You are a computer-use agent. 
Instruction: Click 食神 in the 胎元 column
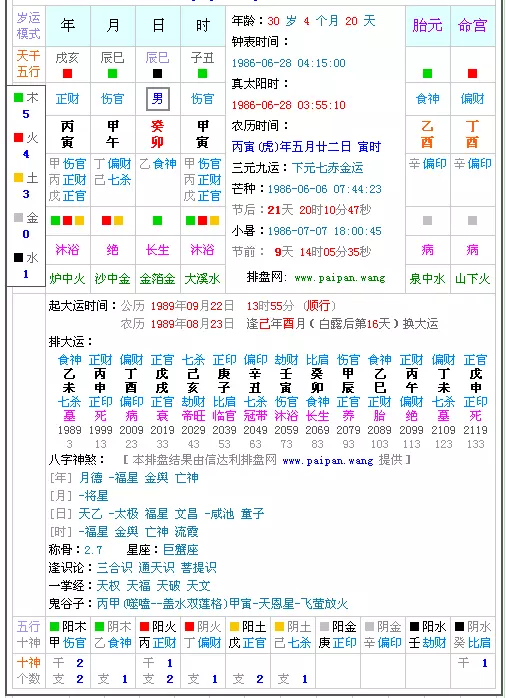[x=427, y=98]
